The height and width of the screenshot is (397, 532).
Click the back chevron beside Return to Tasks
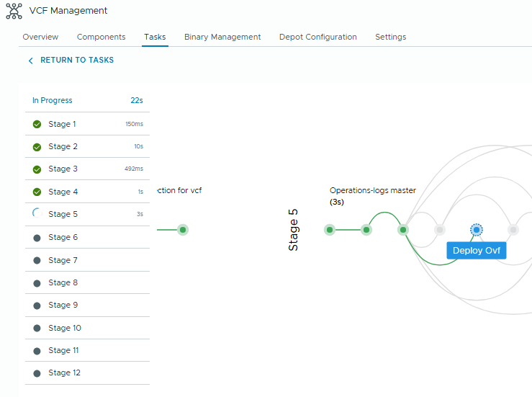click(x=30, y=61)
